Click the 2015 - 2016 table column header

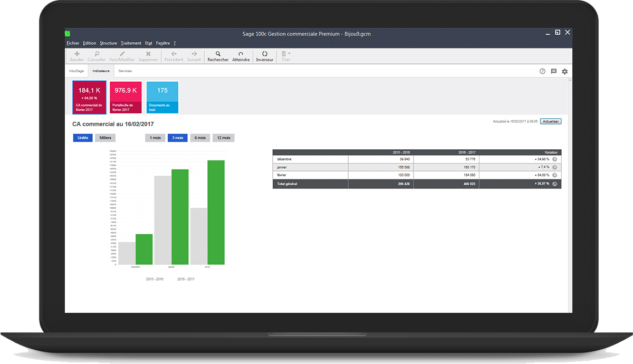click(401, 152)
